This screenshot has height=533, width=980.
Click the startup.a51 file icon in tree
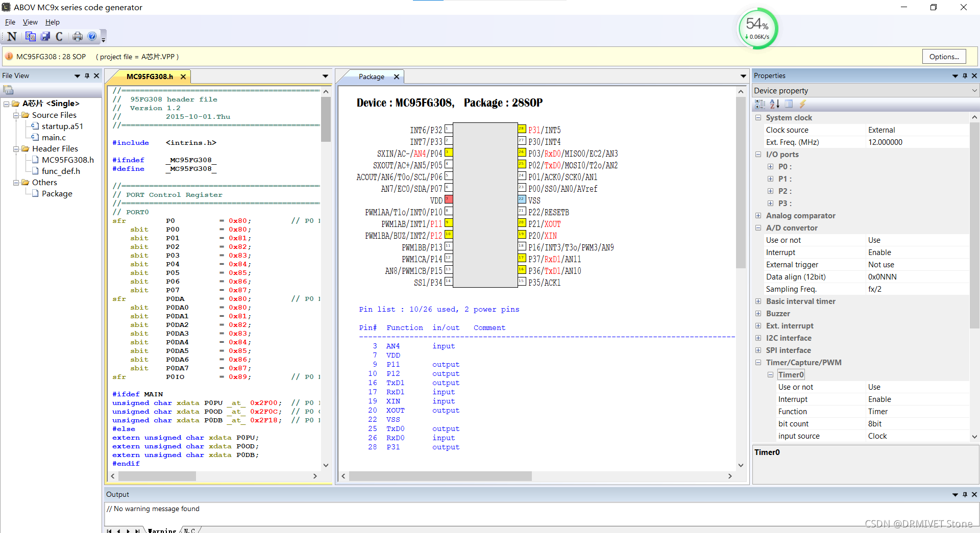point(35,126)
